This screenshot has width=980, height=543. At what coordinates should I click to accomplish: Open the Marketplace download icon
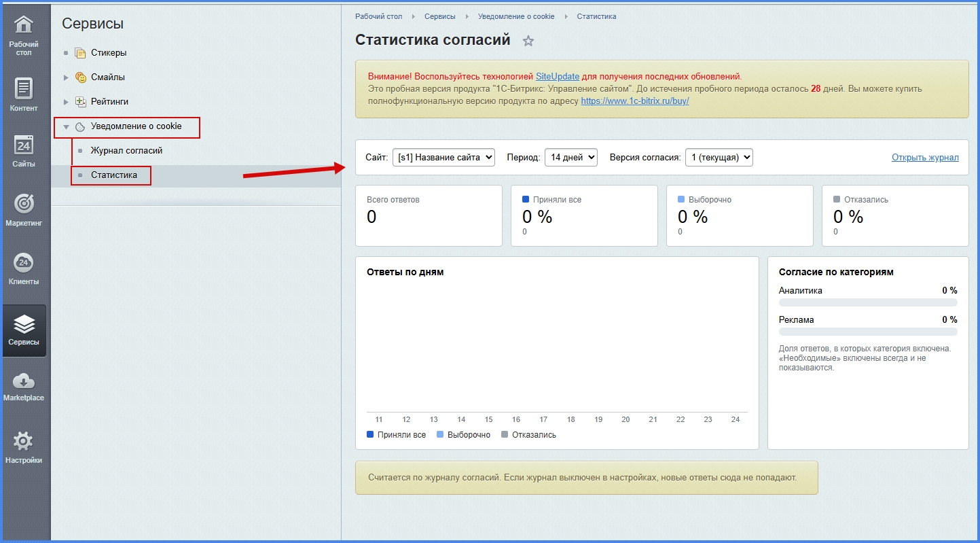click(x=24, y=381)
